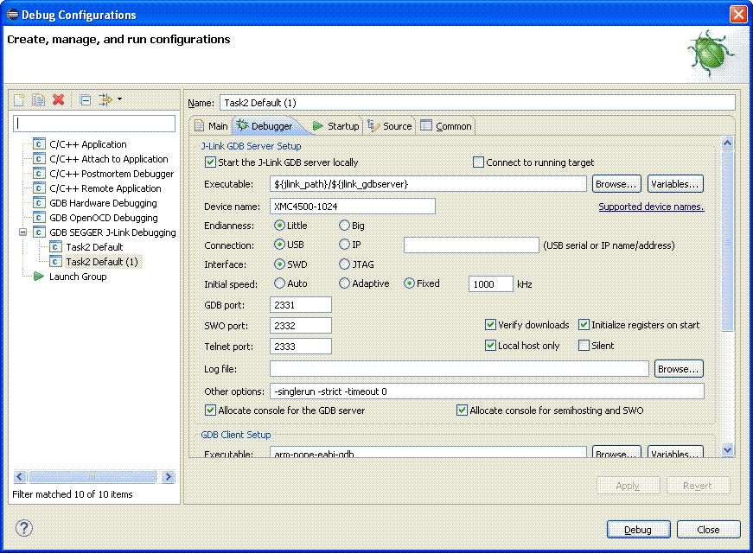753x560 pixels.
Task: Click the fixed speed kHz field
Action: click(491, 284)
